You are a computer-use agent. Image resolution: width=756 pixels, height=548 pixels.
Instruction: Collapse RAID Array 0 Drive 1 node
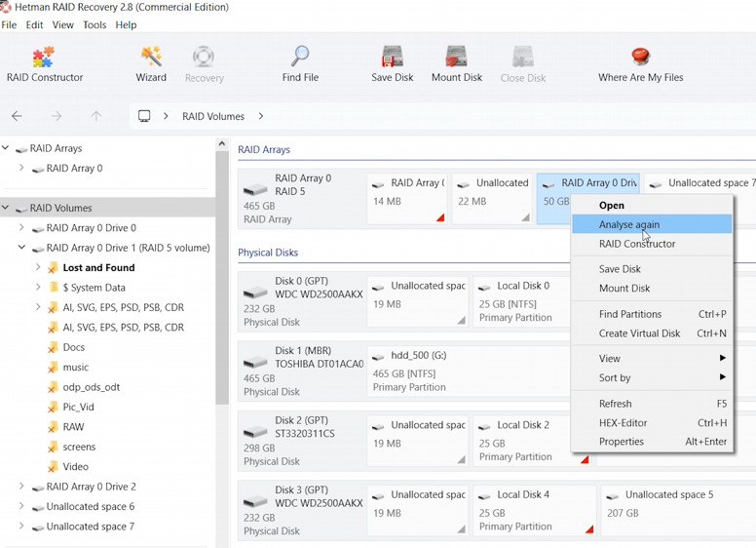(21, 247)
